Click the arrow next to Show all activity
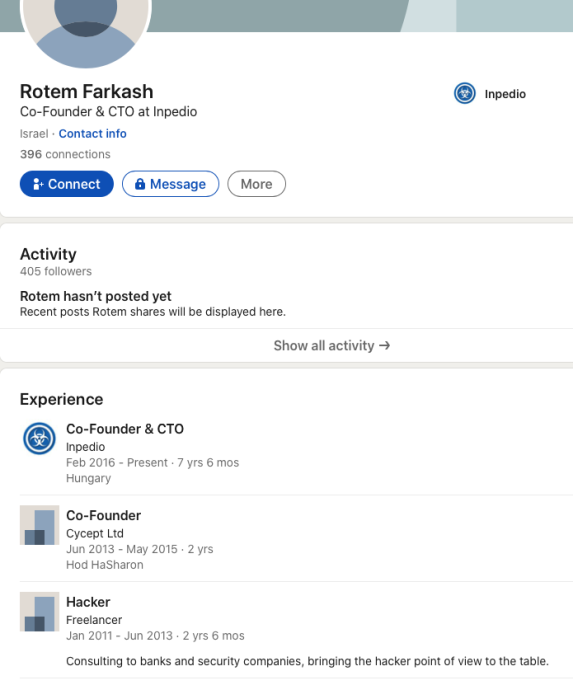The width and height of the screenshot is (573, 685). click(x=385, y=346)
